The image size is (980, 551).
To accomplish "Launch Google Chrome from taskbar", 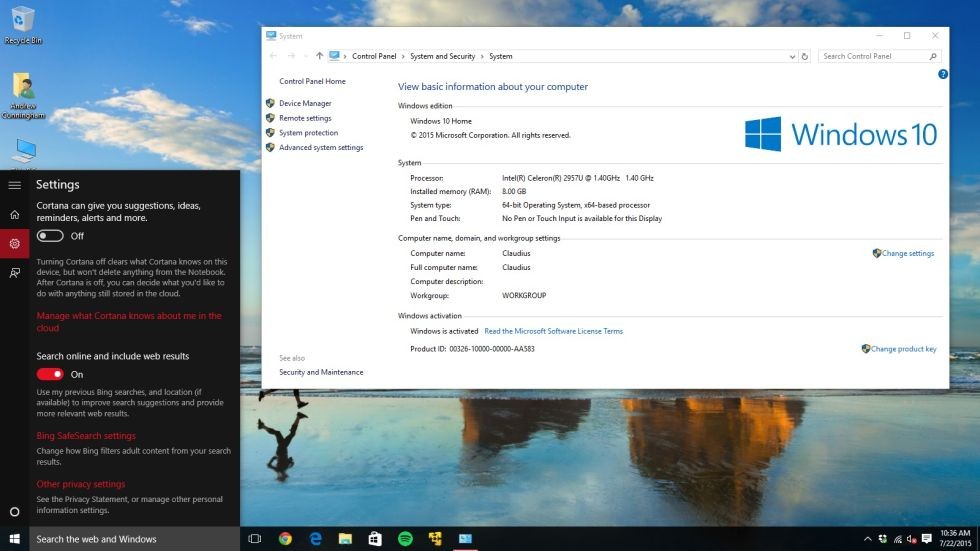I will [285, 539].
